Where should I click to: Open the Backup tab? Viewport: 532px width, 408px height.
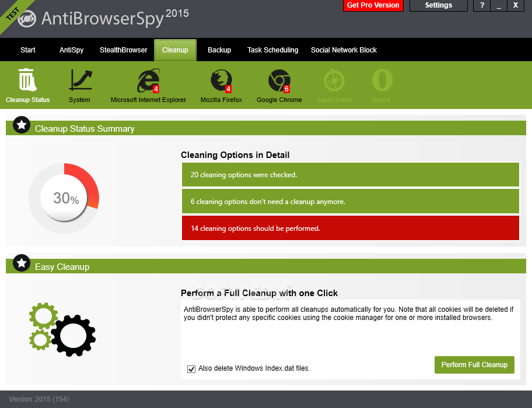coord(219,50)
